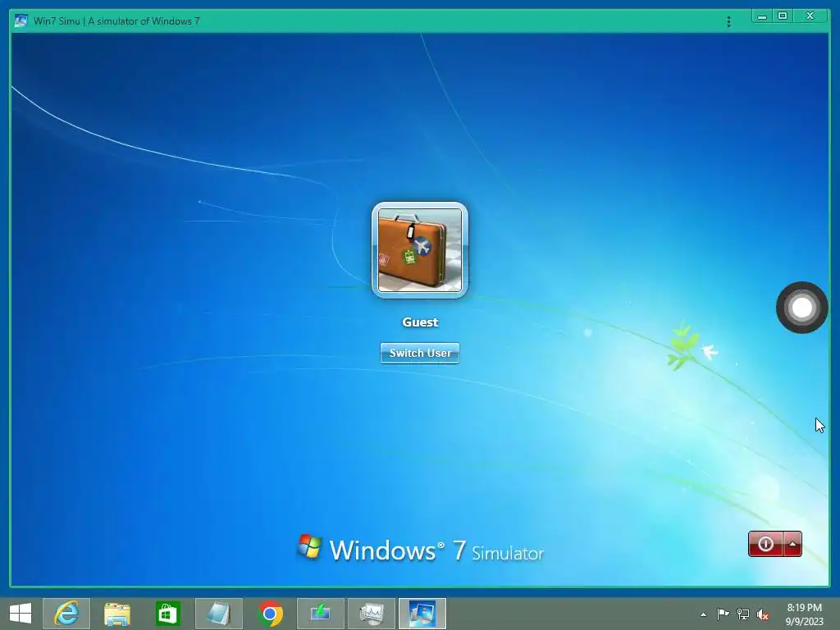Launch Internet Explorer from taskbar
Screen dimensions: 840x630
coord(66,614)
